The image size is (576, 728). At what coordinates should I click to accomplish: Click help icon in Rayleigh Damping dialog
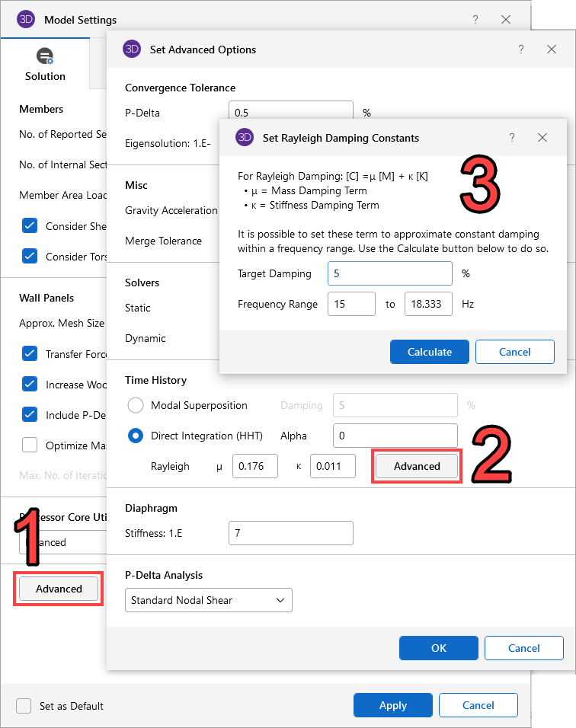click(512, 138)
